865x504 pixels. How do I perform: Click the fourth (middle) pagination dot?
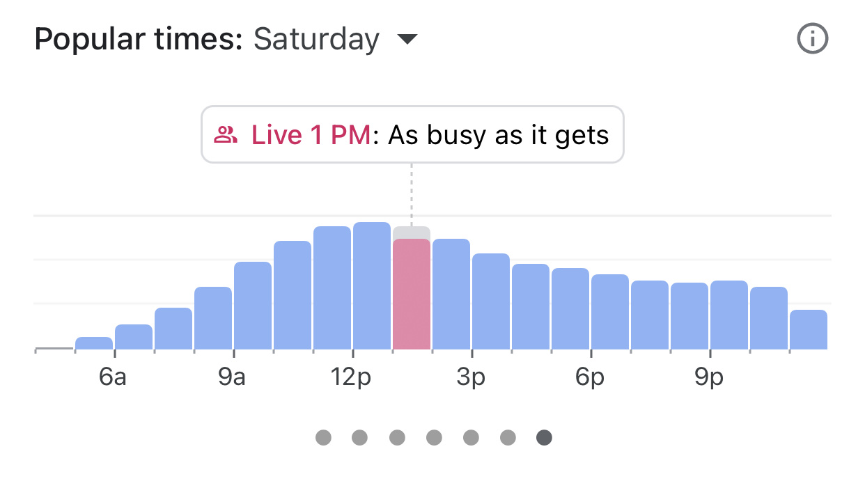point(434,437)
